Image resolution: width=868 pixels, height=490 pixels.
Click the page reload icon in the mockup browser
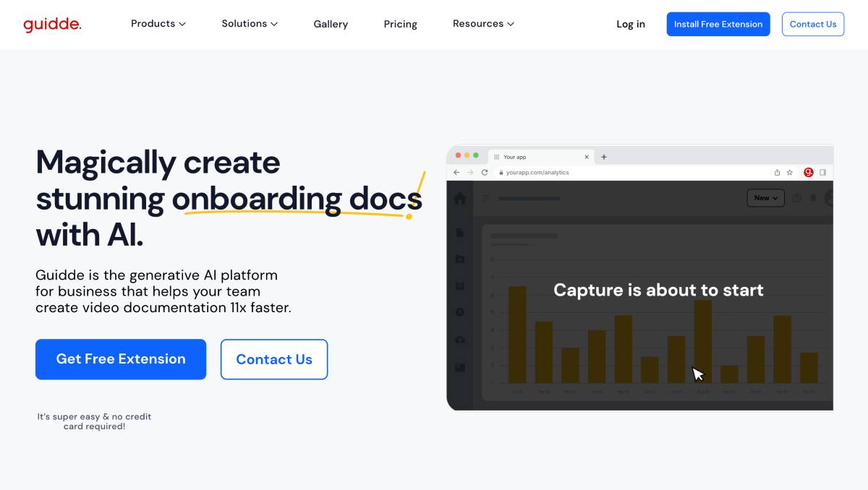tap(485, 172)
